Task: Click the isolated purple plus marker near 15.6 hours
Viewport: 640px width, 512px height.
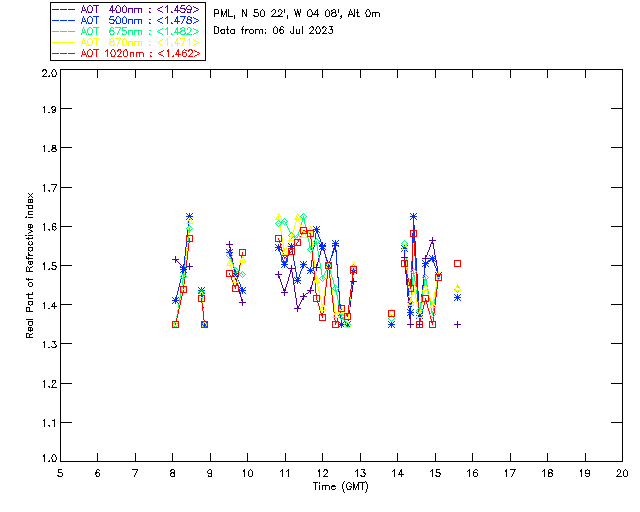Action: [x=458, y=325]
